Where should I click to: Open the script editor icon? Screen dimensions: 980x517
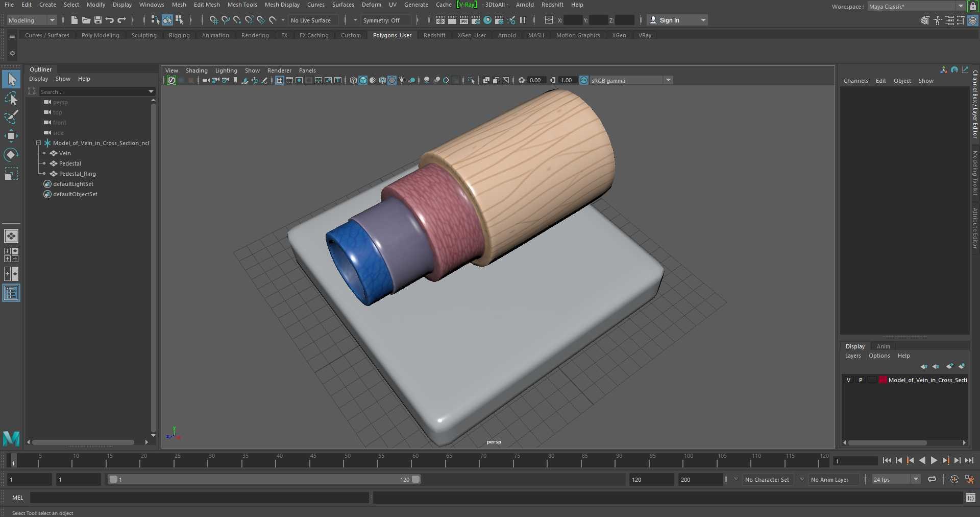click(971, 498)
